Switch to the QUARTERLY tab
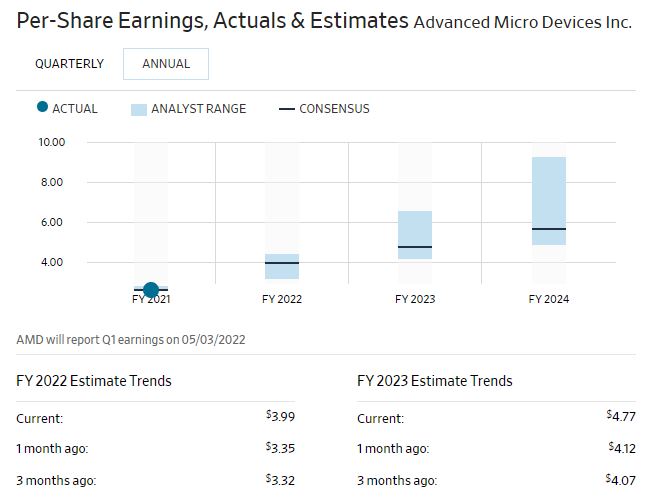The width and height of the screenshot is (647, 501). [x=69, y=64]
